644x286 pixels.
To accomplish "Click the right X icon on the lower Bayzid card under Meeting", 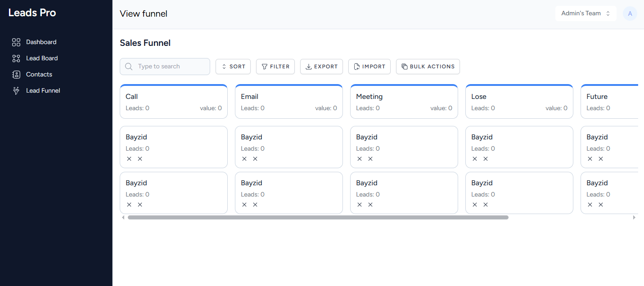I will point(370,205).
